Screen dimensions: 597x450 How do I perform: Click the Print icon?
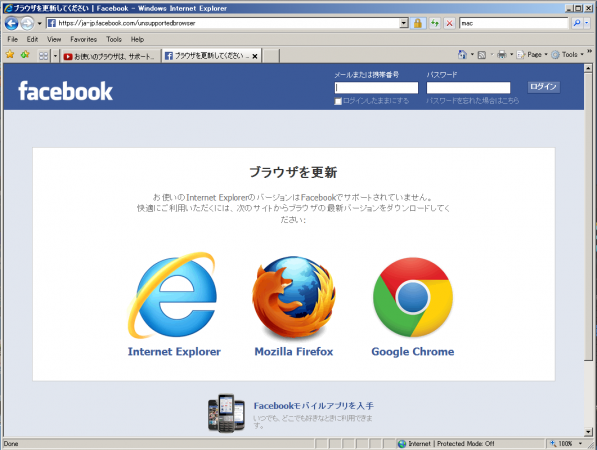coord(502,55)
